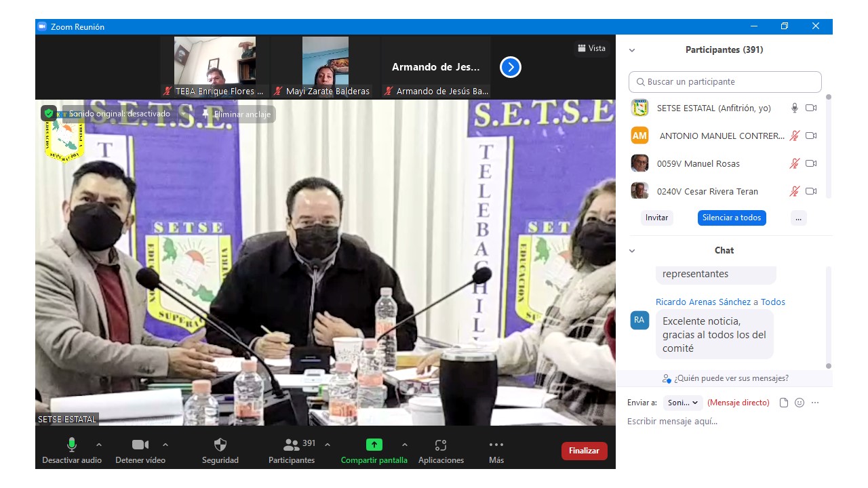
Task: Click the green encryption shield icon
Action: 49,113
